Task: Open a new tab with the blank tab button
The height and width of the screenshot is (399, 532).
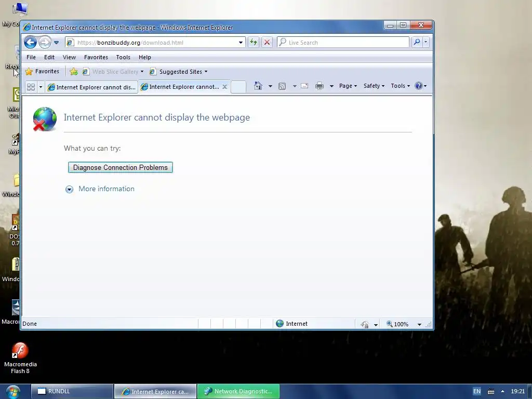Action: click(x=238, y=87)
